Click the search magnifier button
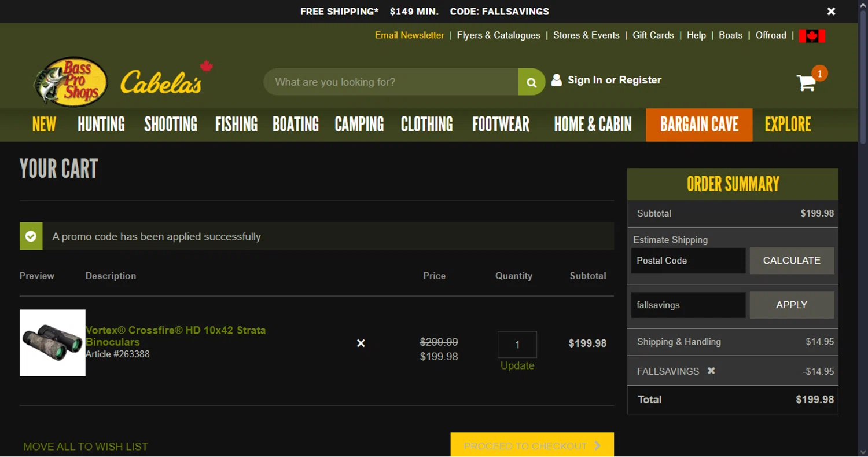Viewport: 868px width, 457px height. [532, 82]
